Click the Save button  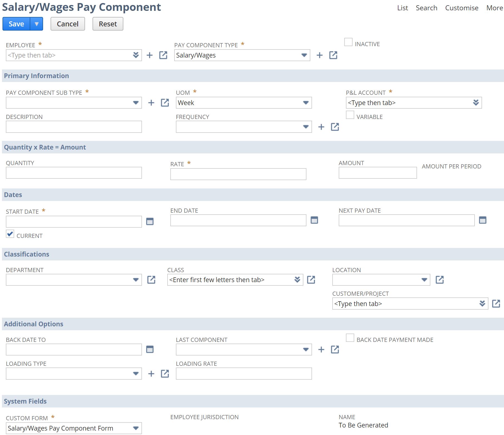click(16, 24)
